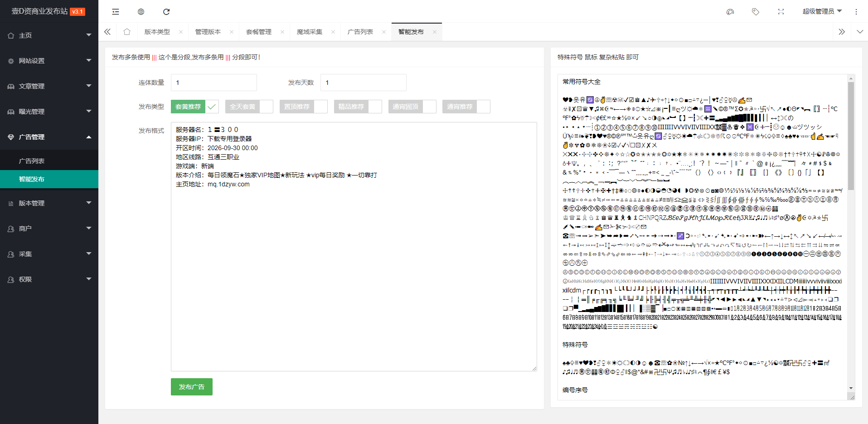This screenshot has height=424, width=868.
Task: Click the refresh icon in top bar
Action: [x=166, y=12]
